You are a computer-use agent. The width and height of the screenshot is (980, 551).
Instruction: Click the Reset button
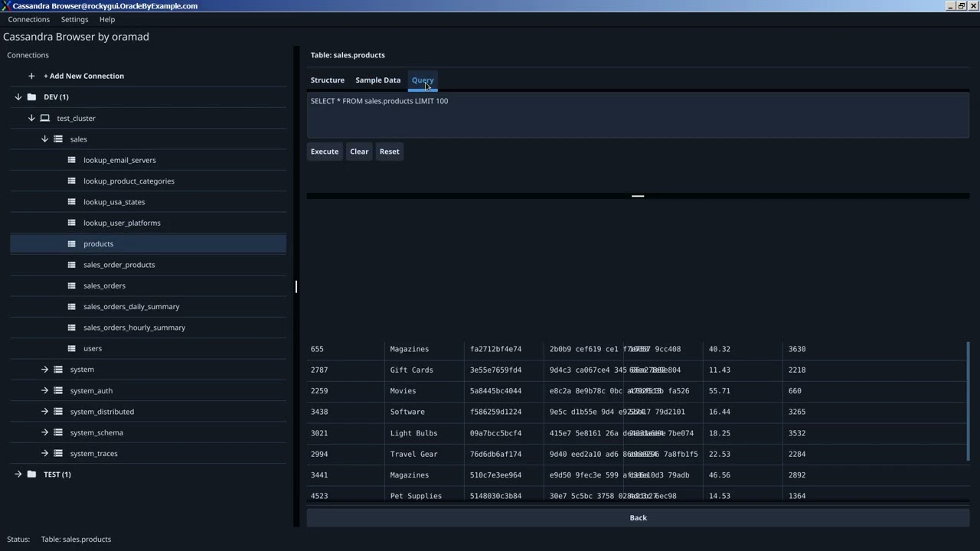point(389,152)
